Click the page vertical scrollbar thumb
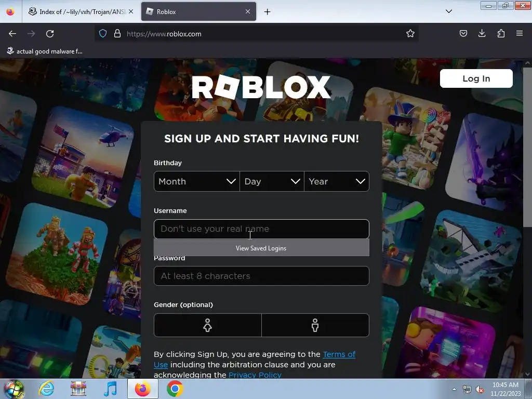Viewport: 532px width, 399px height. pyautogui.click(x=527, y=148)
